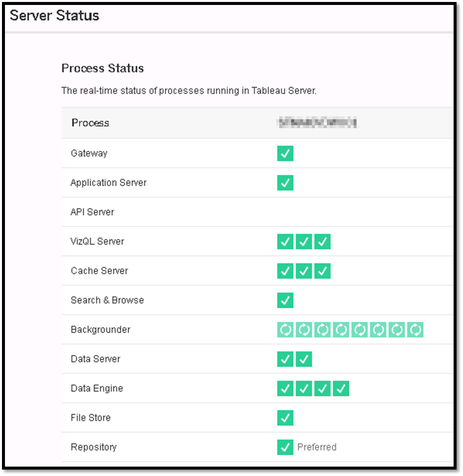Click the Process Status section heading
Screen dimensions: 463x476
[103, 68]
